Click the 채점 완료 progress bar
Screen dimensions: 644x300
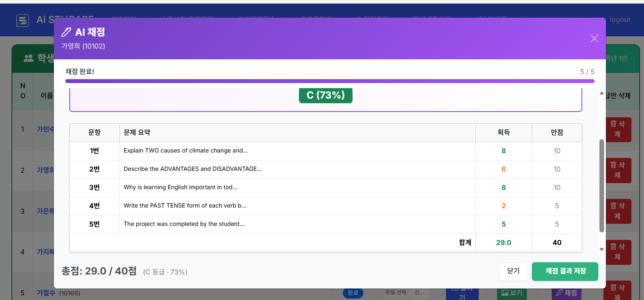[x=330, y=81]
